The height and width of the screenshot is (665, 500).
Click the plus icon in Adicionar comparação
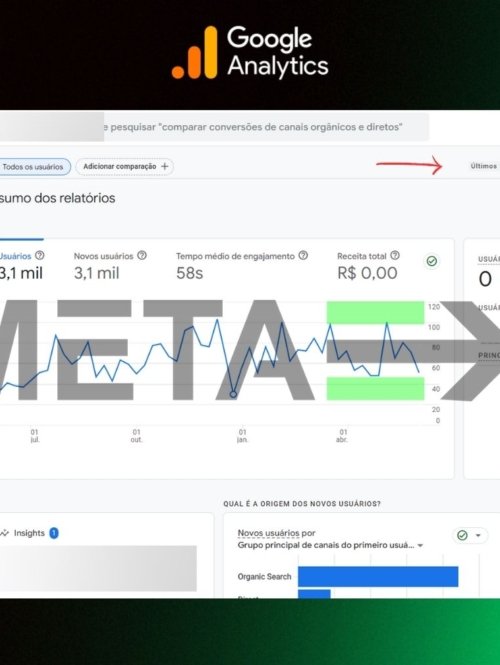pyautogui.click(x=165, y=167)
